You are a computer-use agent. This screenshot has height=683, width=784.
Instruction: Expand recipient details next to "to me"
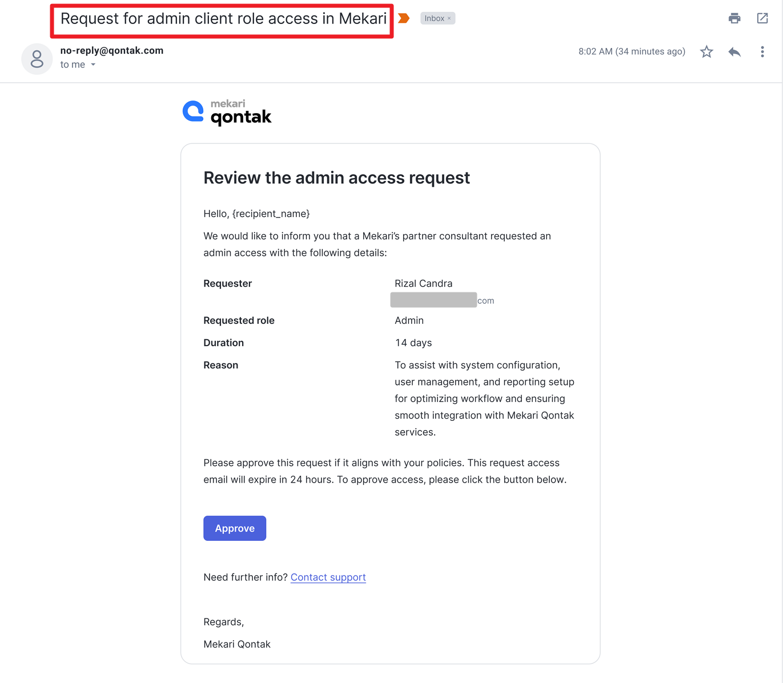pyautogui.click(x=93, y=65)
